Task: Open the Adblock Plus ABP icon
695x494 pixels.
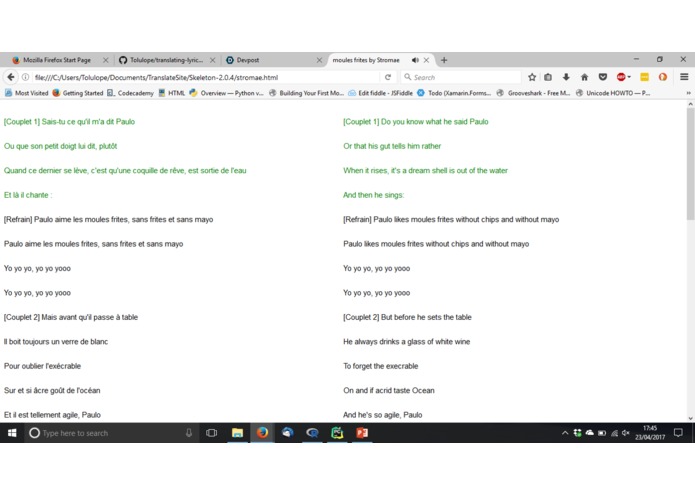Action: 621,77
